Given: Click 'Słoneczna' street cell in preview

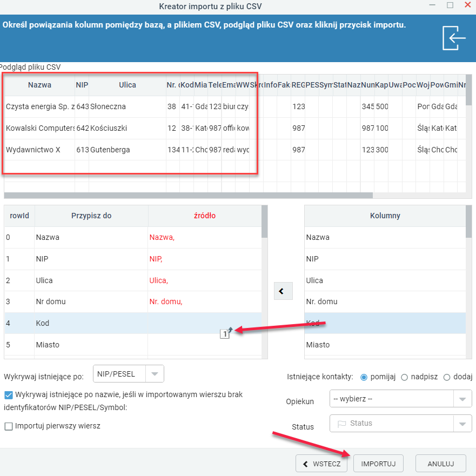Looking at the screenshot, I should 128,106.
